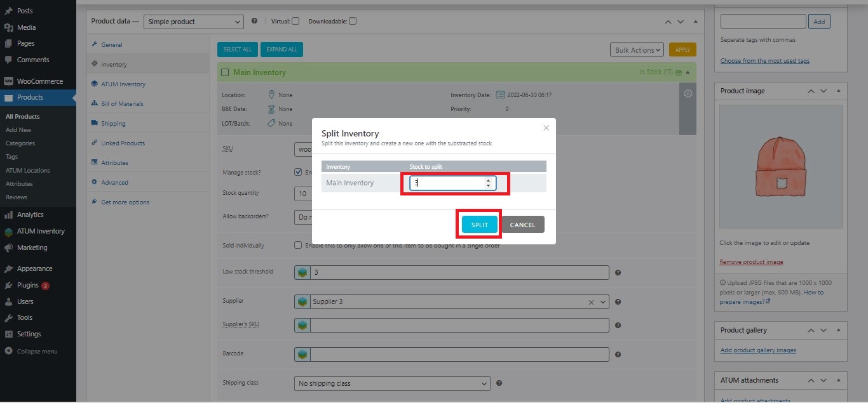The width and height of the screenshot is (868, 403).
Task: Click Choose from the most used tags
Action: (765, 61)
